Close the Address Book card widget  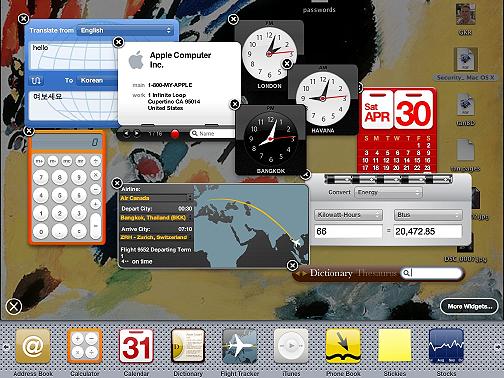[118, 42]
